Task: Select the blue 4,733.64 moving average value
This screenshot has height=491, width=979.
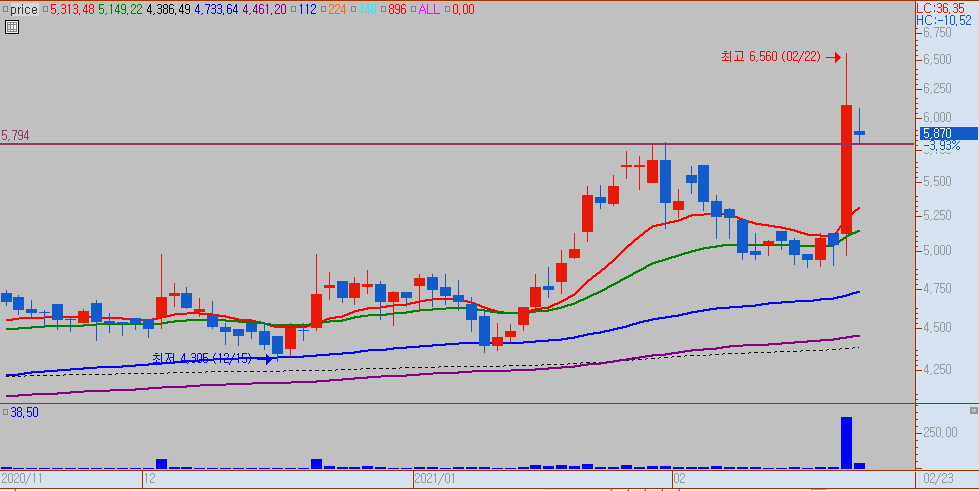Action: pos(217,9)
